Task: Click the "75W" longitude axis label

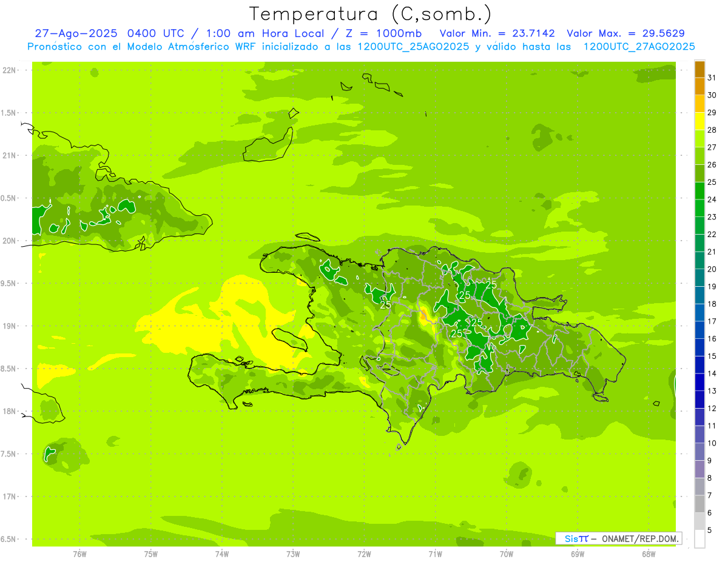Action: tap(151, 554)
